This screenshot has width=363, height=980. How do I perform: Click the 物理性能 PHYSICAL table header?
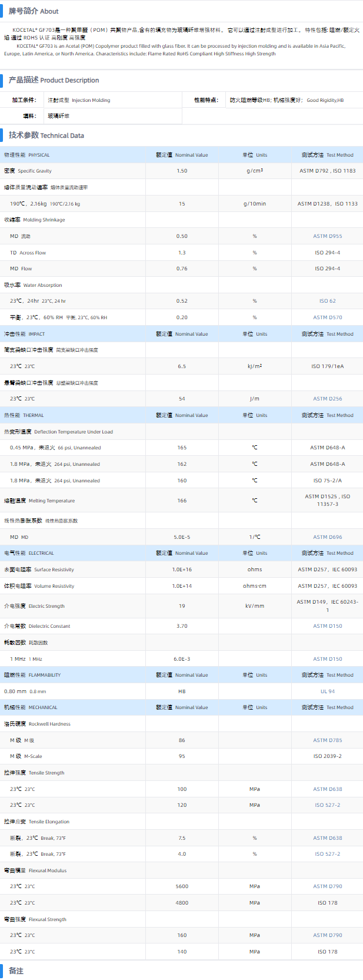pyautogui.click(x=27, y=155)
